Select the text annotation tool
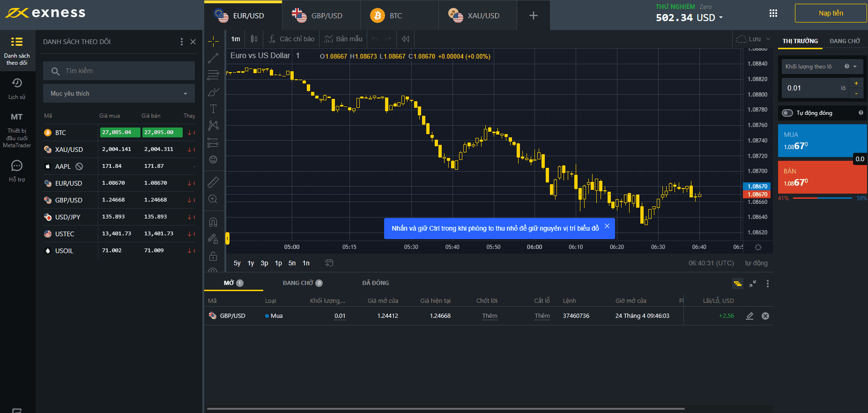Image resolution: width=868 pixels, height=413 pixels. tap(213, 109)
